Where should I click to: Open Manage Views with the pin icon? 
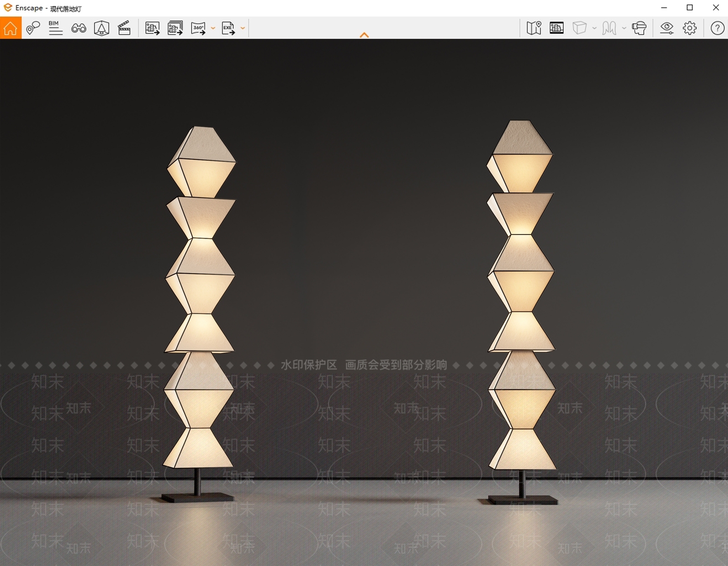pyautogui.click(x=33, y=28)
